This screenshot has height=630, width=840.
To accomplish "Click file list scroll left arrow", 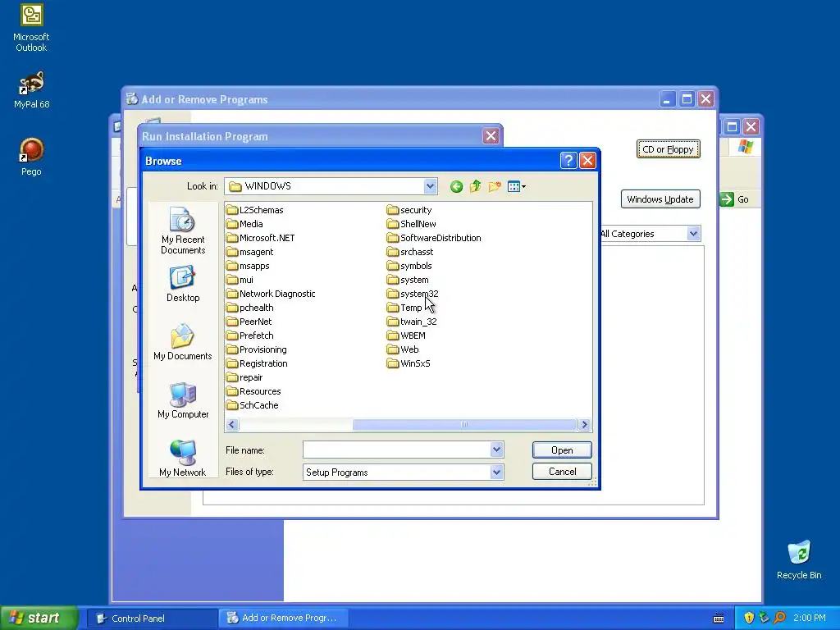I will coord(232,425).
